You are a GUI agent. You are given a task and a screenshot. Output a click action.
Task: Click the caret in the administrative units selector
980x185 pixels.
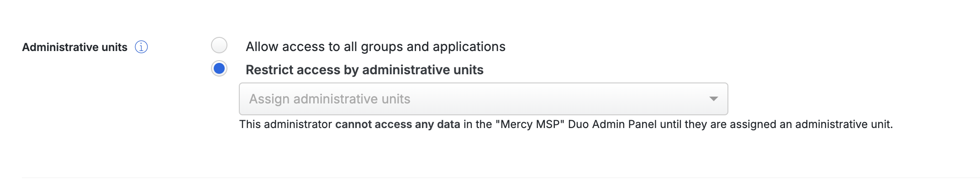[713, 99]
